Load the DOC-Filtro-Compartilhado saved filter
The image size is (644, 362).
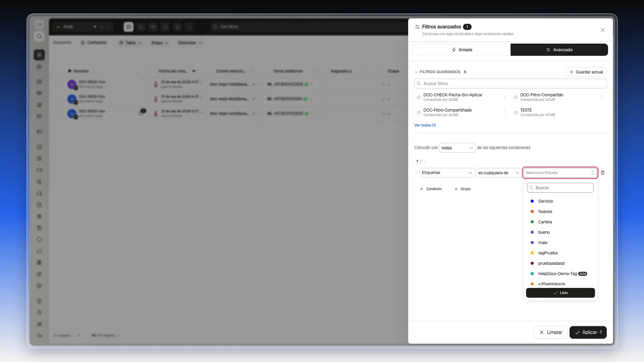pos(447,112)
